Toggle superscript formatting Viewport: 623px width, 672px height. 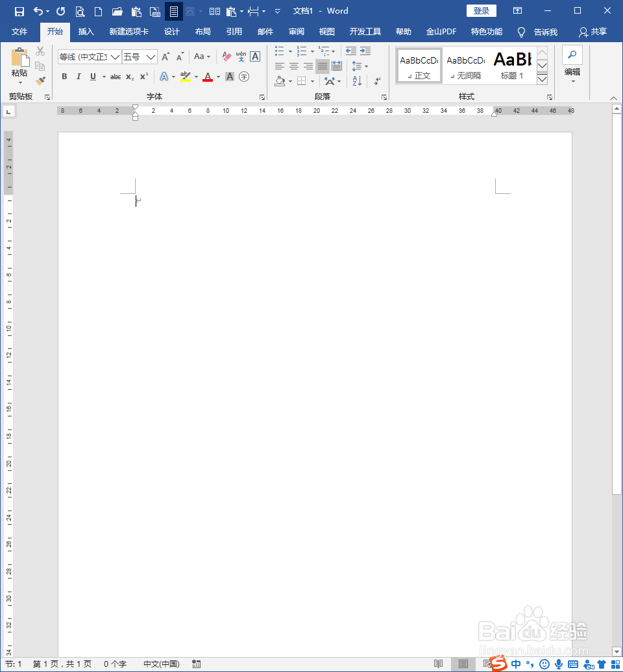coord(144,77)
